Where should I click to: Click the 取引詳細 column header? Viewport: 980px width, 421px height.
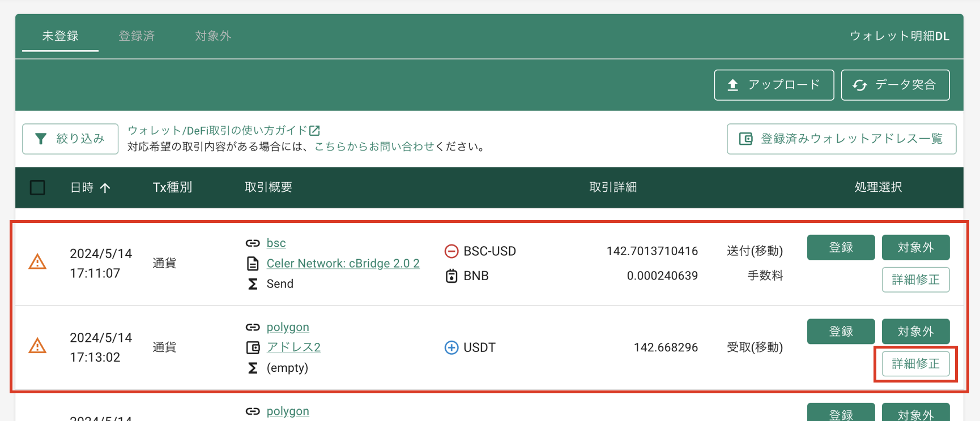coord(613,187)
